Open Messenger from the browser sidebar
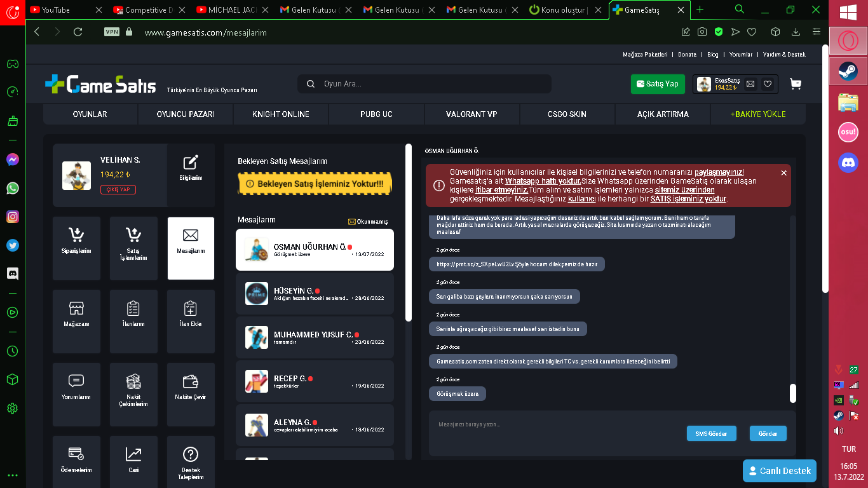The image size is (868, 488). pyautogui.click(x=12, y=159)
